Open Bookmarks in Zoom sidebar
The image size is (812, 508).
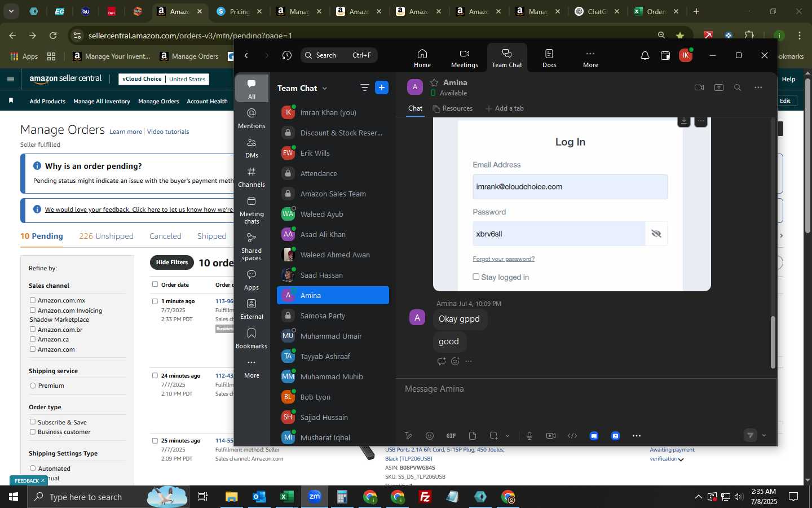(x=251, y=338)
